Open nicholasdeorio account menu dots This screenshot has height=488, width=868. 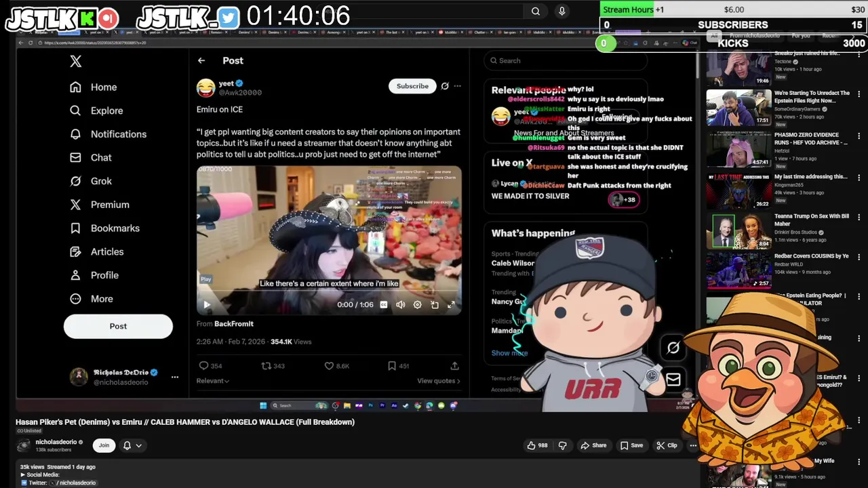(x=175, y=377)
